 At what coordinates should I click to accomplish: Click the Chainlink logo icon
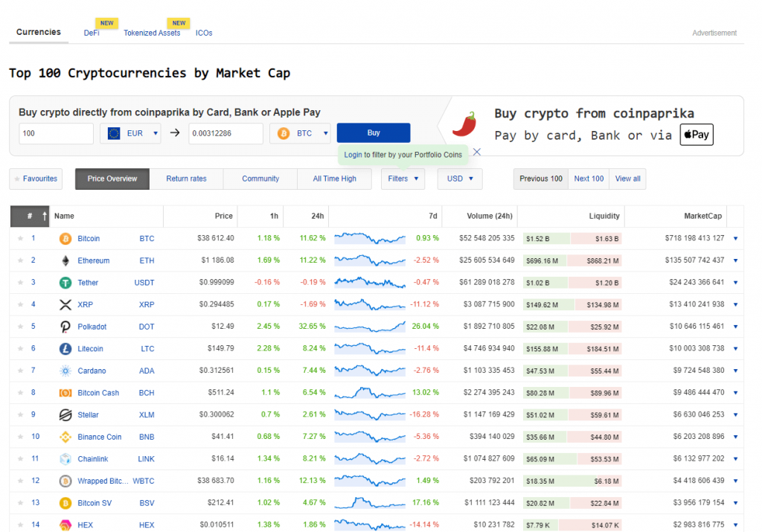coord(65,459)
